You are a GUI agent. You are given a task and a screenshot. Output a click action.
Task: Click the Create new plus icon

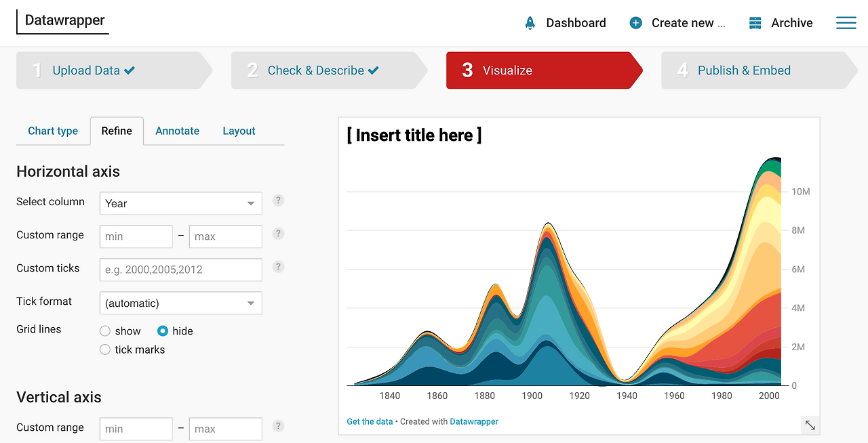point(635,23)
